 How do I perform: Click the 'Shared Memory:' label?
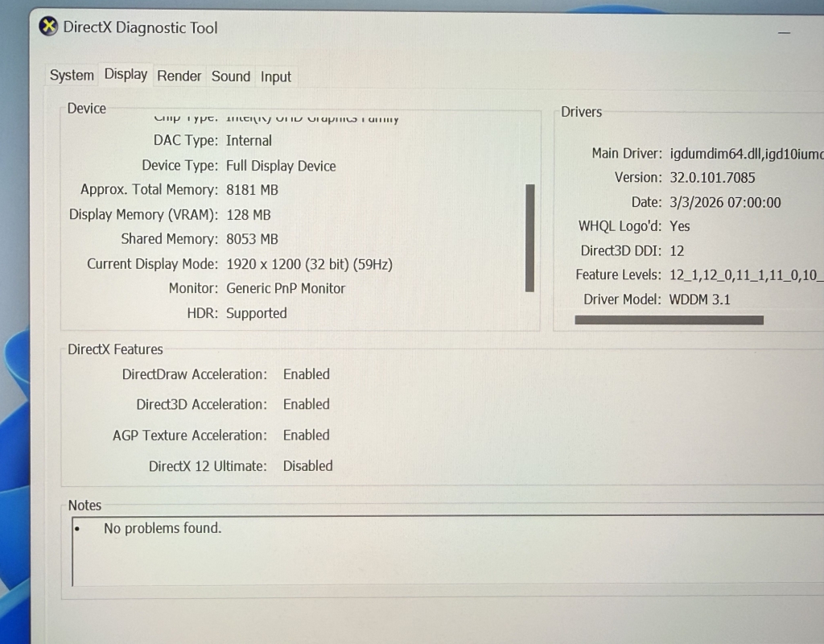(169, 238)
